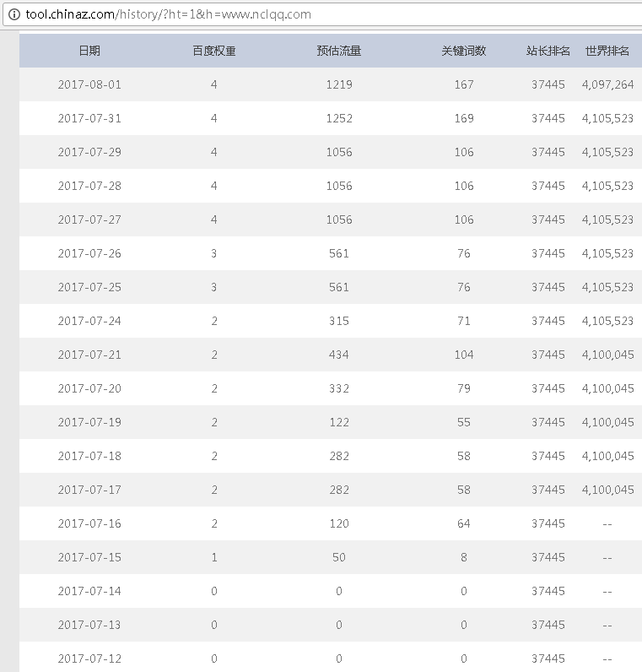Click the estimated traffic value 1219

pyautogui.click(x=339, y=84)
